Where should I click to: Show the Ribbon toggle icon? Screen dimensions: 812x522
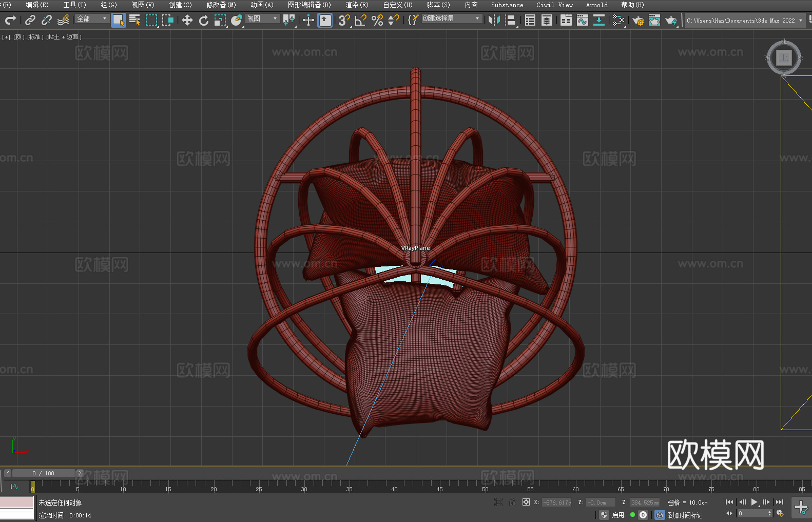pyautogui.click(x=566, y=20)
